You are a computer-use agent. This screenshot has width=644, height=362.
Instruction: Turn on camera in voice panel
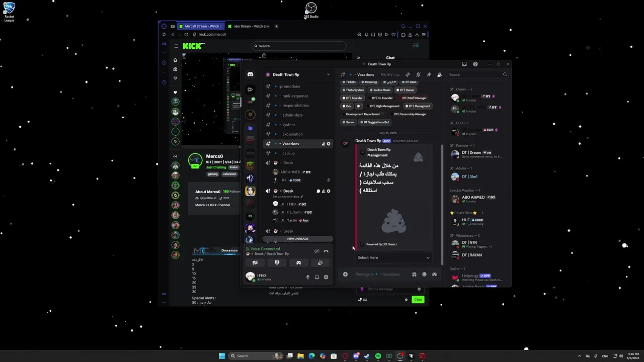coord(255,262)
